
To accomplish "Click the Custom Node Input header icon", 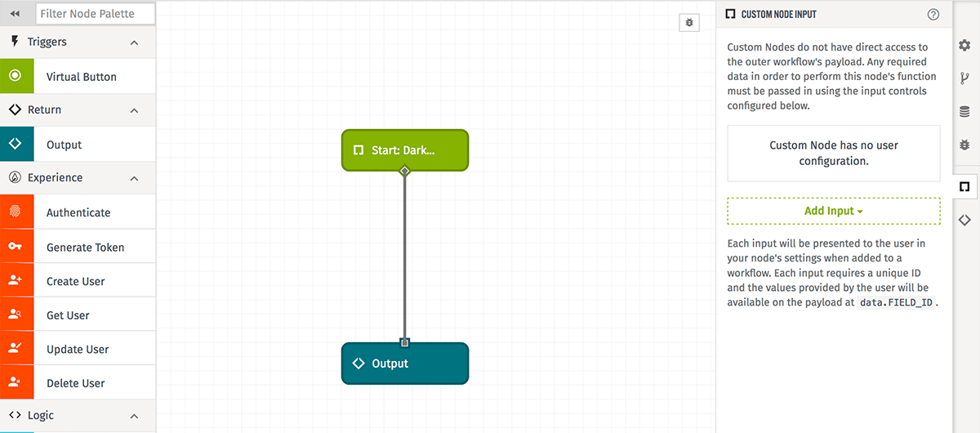I will pos(731,14).
